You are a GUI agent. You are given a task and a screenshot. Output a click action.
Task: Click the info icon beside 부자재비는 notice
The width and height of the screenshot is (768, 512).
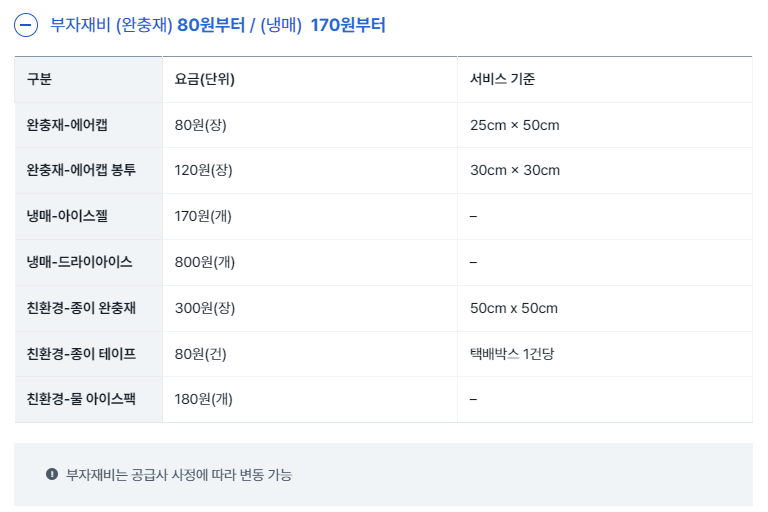click(x=52, y=474)
